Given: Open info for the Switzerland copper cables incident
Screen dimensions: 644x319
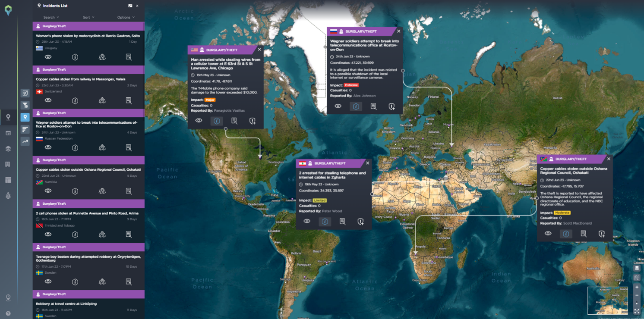Looking at the screenshot, I should tap(75, 100).
